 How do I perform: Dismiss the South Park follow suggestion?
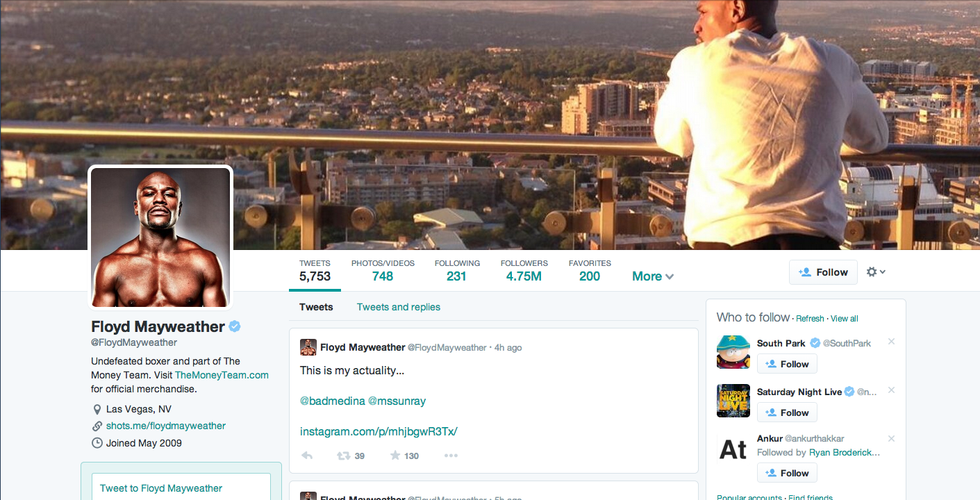[x=891, y=342]
